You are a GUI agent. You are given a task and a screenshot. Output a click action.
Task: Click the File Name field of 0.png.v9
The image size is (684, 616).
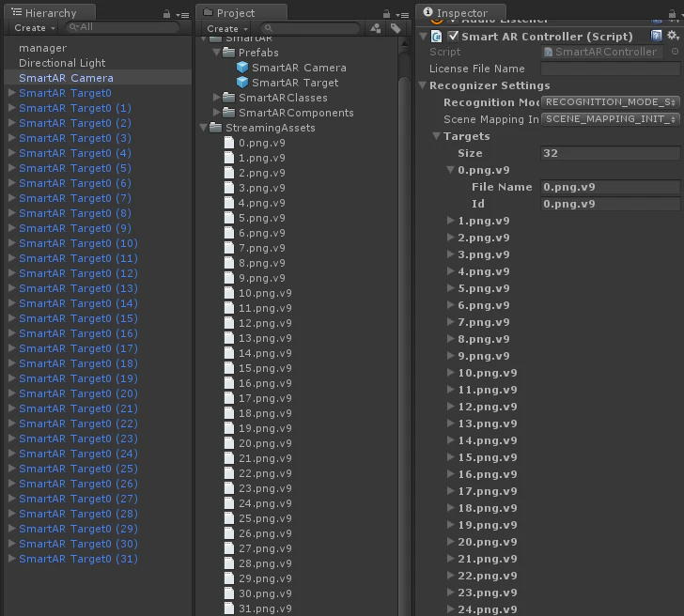611,187
